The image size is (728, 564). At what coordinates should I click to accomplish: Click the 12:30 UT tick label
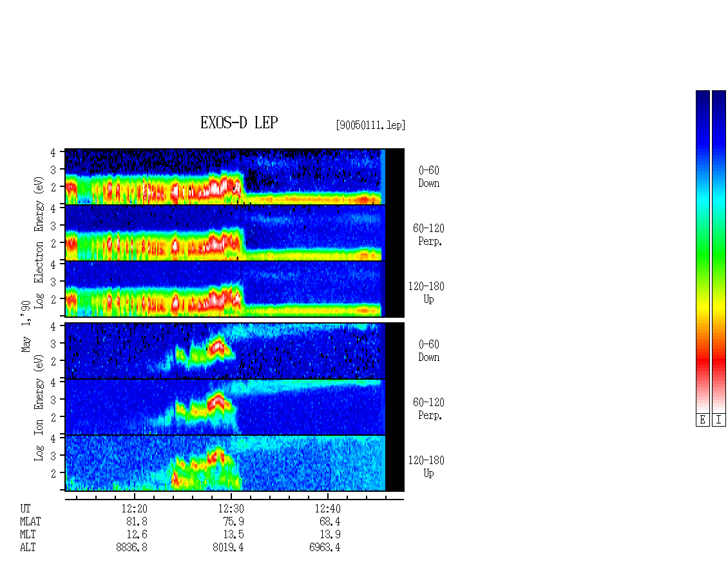pos(231,509)
